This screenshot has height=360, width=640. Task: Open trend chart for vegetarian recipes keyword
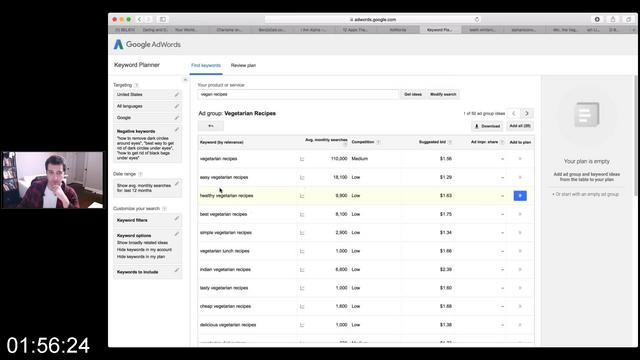[x=302, y=159]
